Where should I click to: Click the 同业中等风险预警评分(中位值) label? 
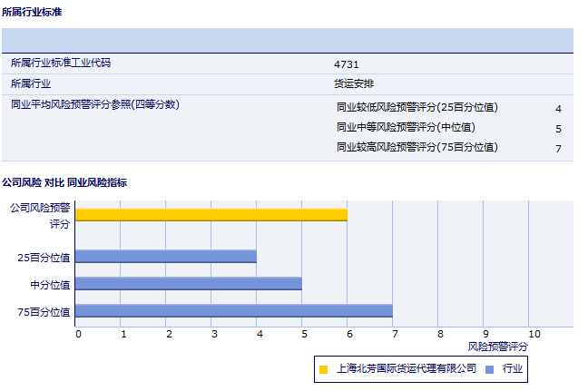pyautogui.click(x=405, y=127)
